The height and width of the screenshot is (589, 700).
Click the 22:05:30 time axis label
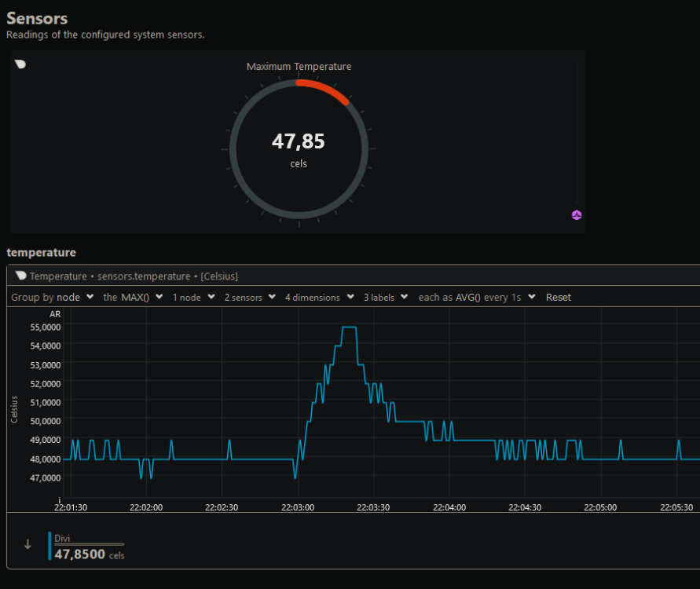pyautogui.click(x=676, y=507)
